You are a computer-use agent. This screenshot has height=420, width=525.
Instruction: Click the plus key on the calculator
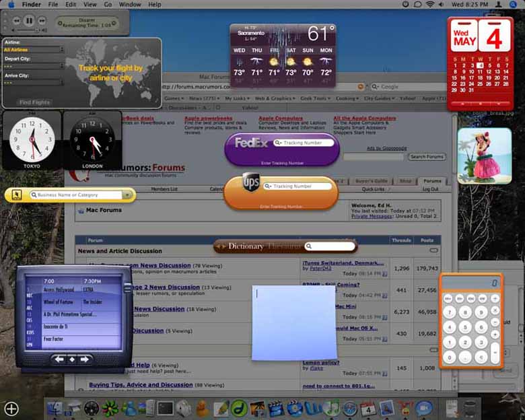pyautogui.click(x=495, y=335)
